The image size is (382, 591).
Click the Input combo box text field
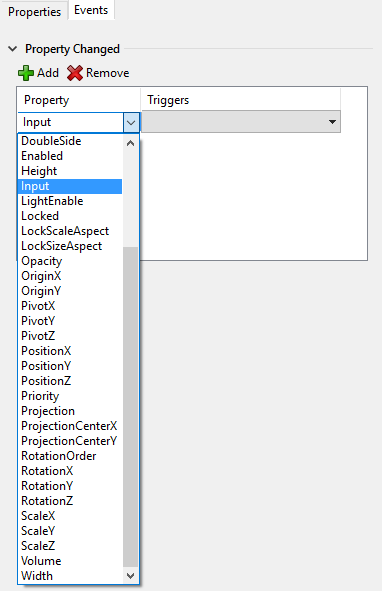[x=71, y=122]
